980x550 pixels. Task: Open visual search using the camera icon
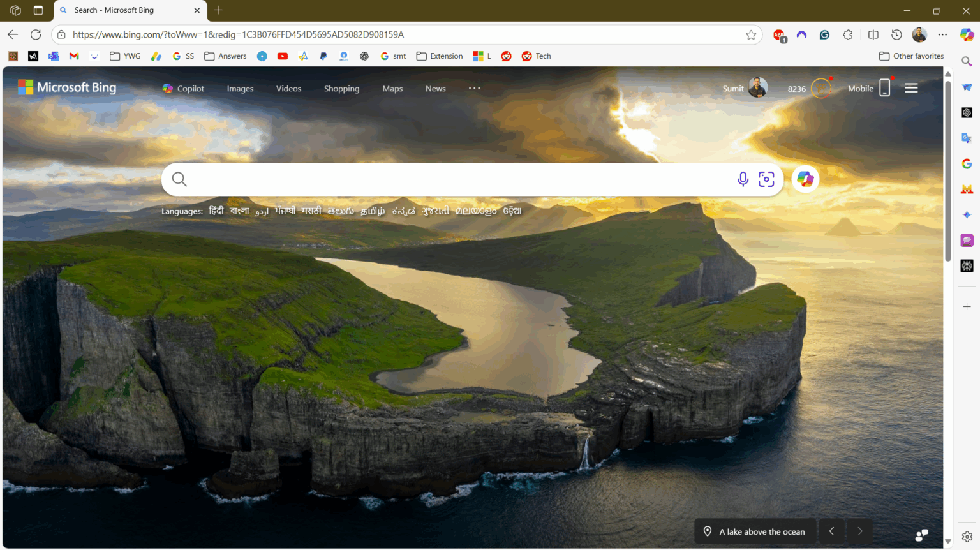(766, 179)
